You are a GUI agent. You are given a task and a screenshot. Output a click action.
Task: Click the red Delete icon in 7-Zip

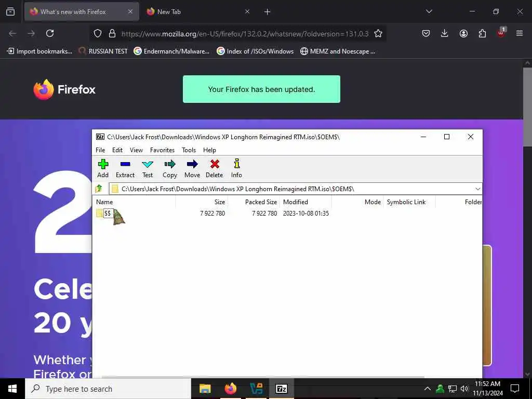coord(215,169)
